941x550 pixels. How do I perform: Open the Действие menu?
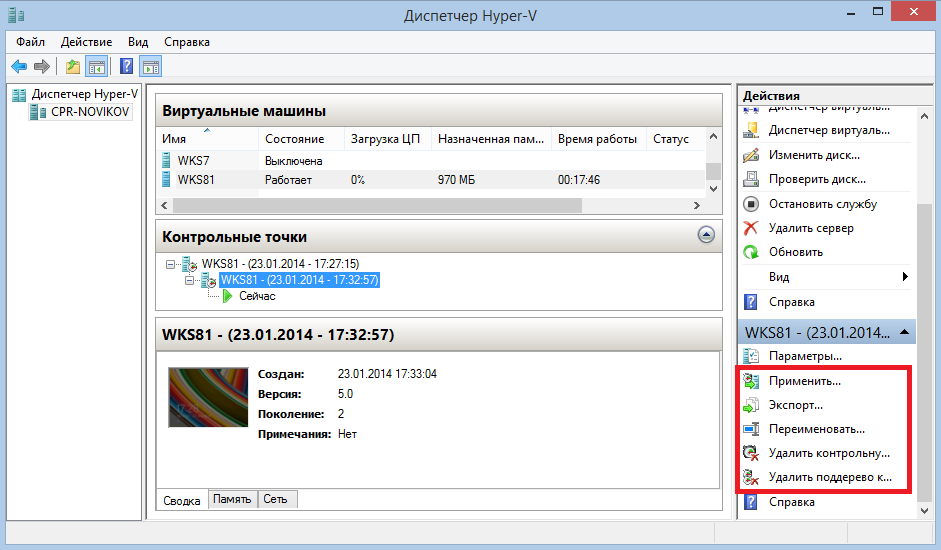pyautogui.click(x=86, y=42)
